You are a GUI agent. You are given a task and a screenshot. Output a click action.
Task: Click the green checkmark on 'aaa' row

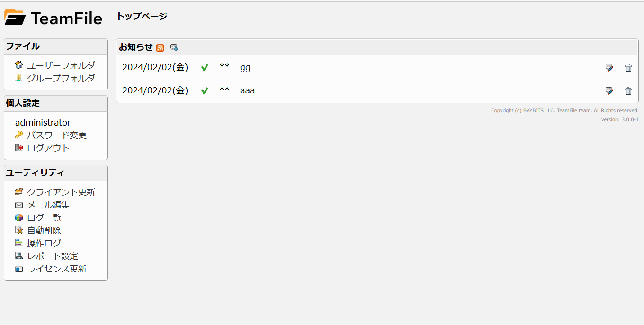pos(205,91)
